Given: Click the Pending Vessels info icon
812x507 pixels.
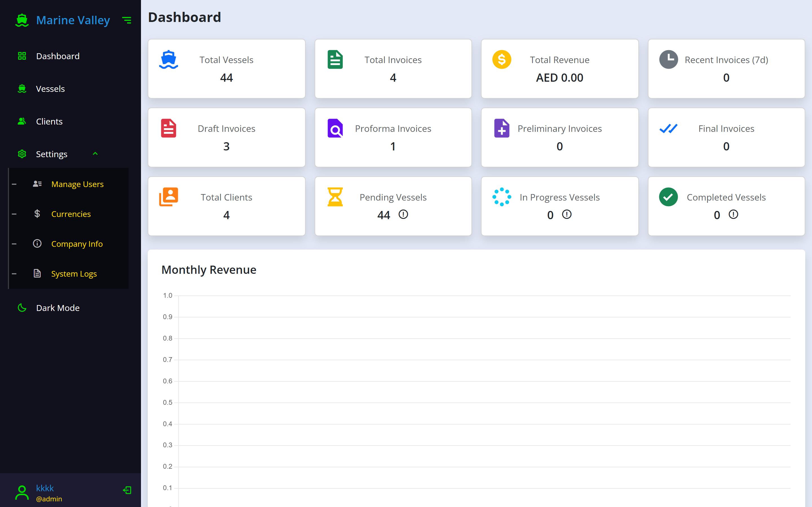Looking at the screenshot, I should click(403, 214).
